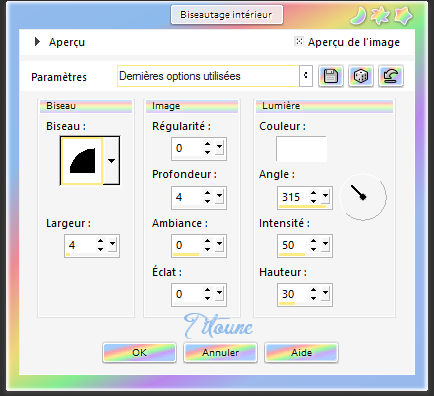Click the light angle dial
Viewport: 434px width, 396px height.
[x=363, y=197]
